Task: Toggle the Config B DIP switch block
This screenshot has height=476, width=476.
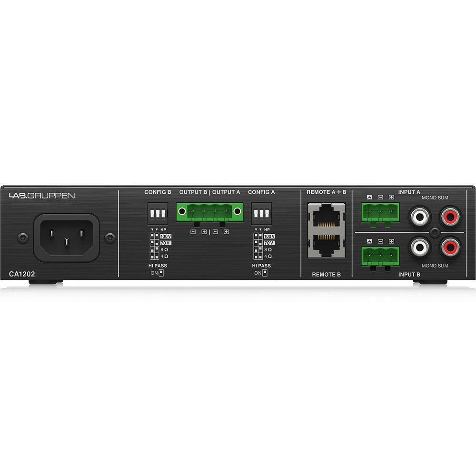Action: [x=157, y=214]
